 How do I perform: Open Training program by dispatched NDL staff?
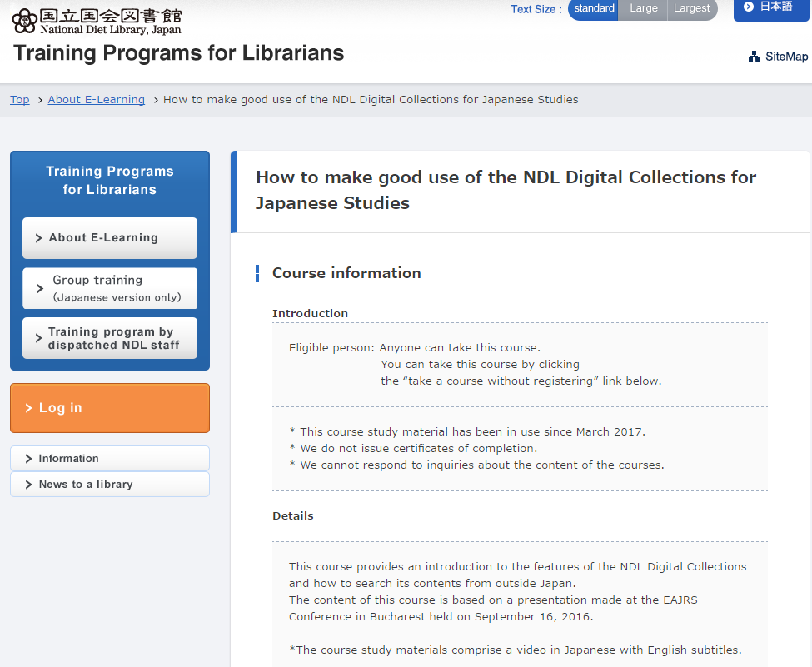(110, 338)
